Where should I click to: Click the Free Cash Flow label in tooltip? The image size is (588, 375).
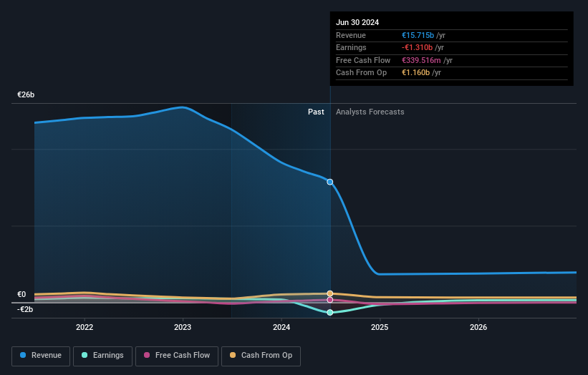pyautogui.click(x=363, y=60)
